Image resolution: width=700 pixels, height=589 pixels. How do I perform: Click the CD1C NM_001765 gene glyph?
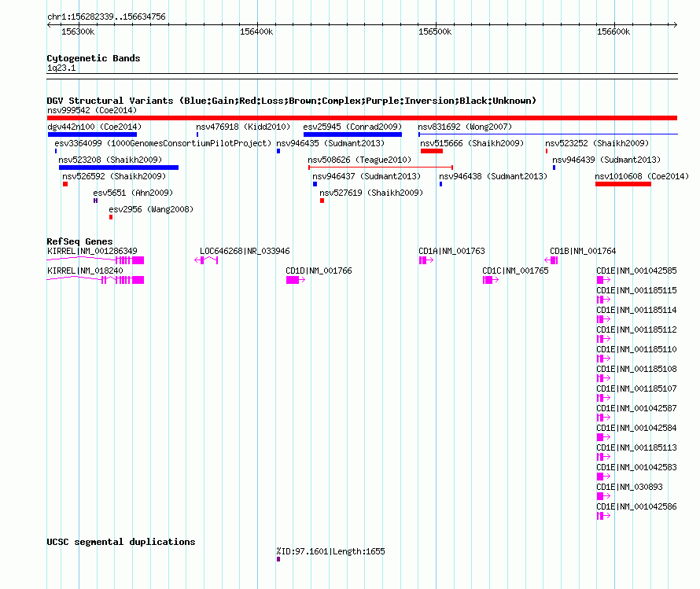pyautogui.click(x=491, y=280)
